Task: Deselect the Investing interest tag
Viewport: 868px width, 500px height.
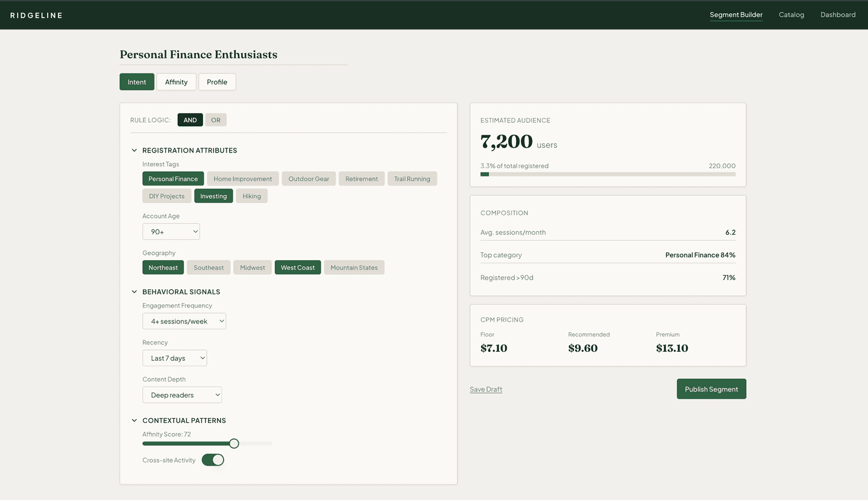Action: pyautogui.click(x=213, y=195)
